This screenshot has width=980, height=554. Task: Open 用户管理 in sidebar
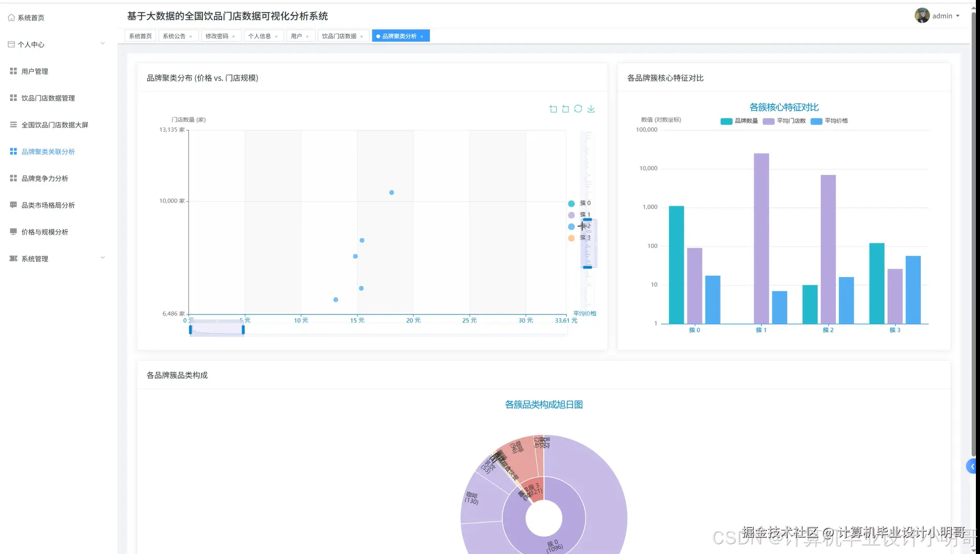(x=35, y=71)
